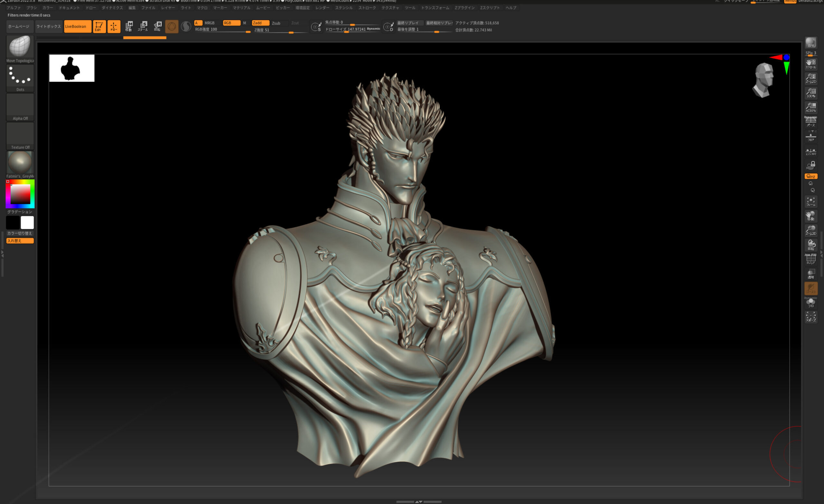Adjust the RGB強度 intensity slider
Viewport: 824px width, 504px height.
tap(222, 30)
